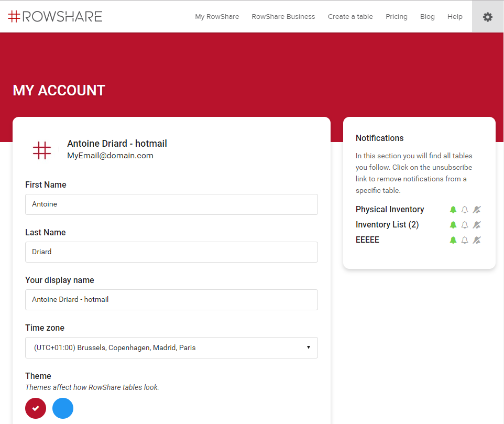
Task: Select outline bell for Inventory List (2)
Action: click(465, 225)
